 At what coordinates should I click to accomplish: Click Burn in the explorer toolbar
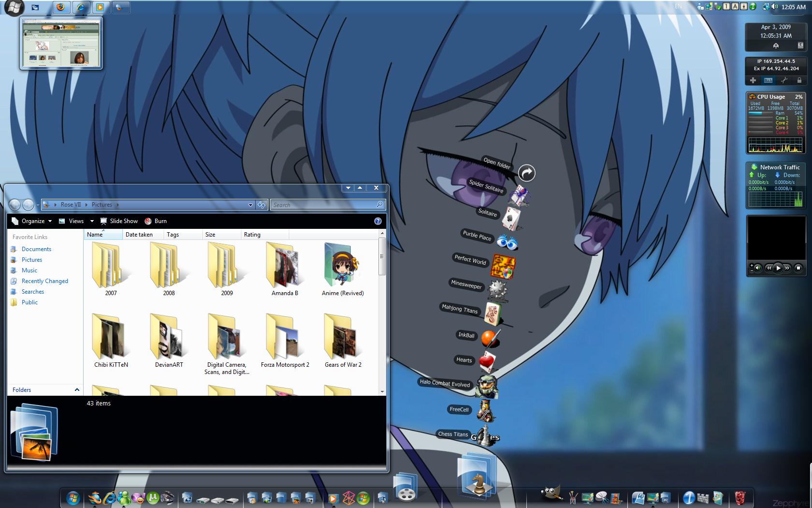pyautogui.click(x=156, y=221)
